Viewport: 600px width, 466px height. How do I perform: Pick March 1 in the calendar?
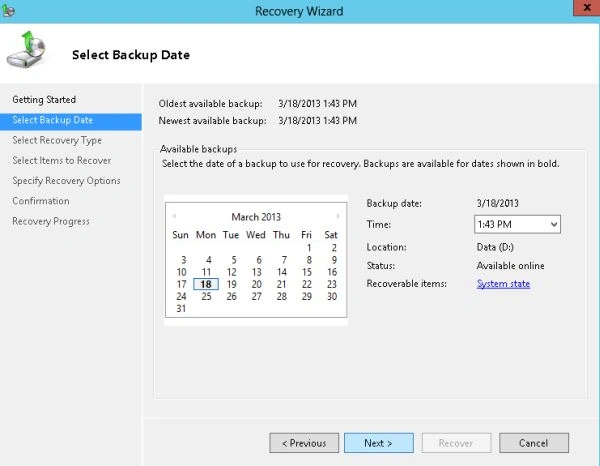coord(308,248)
